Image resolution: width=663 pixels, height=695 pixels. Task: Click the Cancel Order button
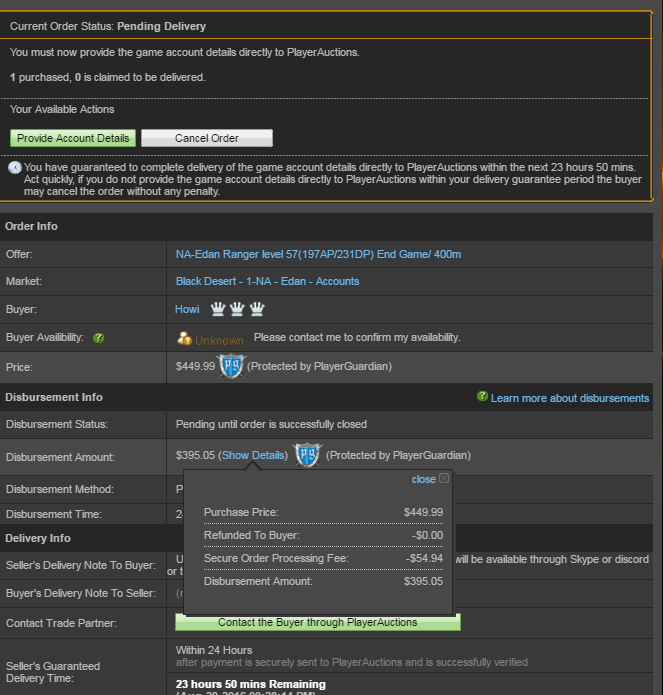207,138
